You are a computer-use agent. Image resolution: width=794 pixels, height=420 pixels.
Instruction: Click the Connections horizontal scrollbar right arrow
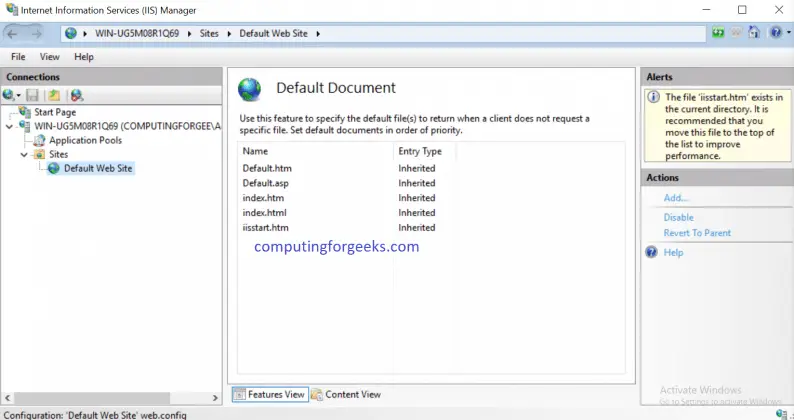tap(215, 398)
